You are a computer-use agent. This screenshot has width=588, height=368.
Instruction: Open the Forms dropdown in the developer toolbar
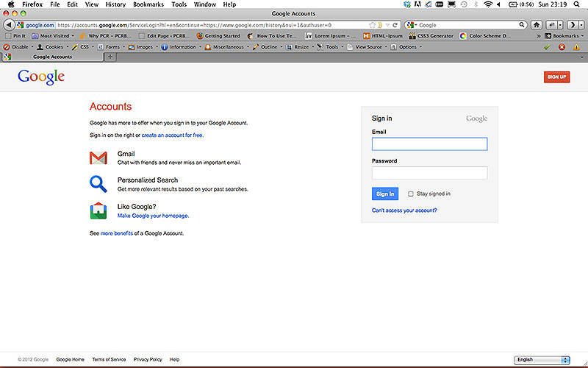[111, 47]
